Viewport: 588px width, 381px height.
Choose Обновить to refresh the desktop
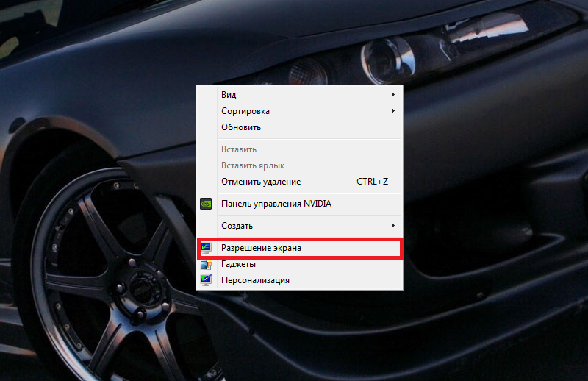coord(241,127)
